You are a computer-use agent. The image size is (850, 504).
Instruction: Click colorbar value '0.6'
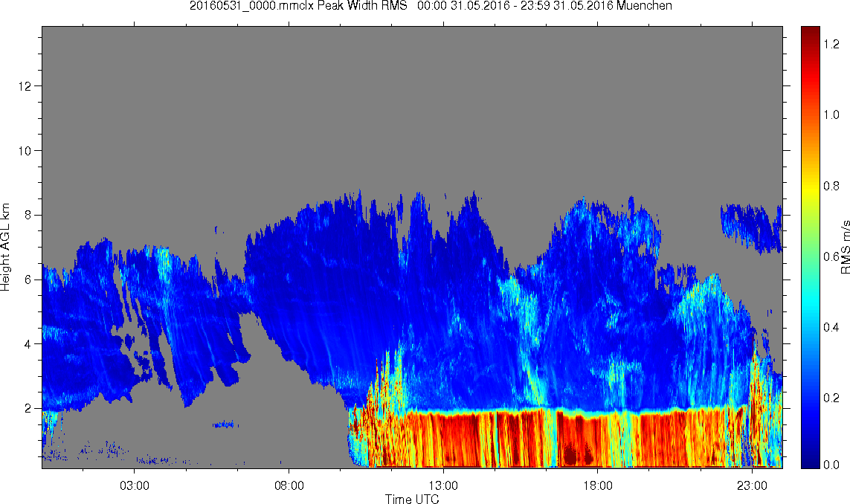(831, 256)
